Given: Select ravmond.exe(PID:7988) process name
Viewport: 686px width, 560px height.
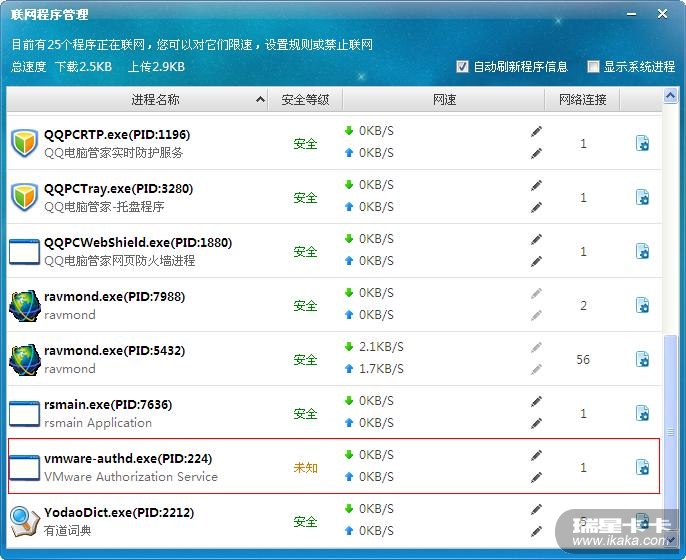Looking at the screenshot, I should (x=115, y=296).
